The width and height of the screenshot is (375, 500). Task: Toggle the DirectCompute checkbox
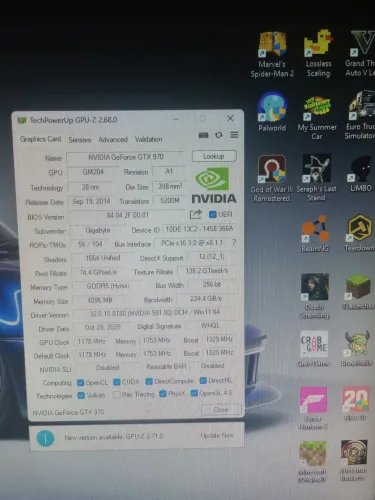point(149,381)
